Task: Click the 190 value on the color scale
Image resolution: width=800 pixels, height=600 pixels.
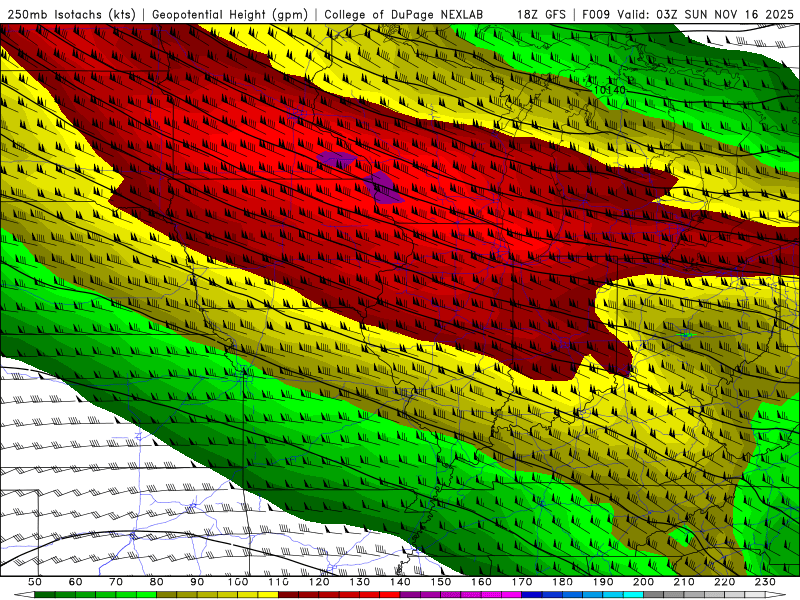Action: (x=603, y=582)
